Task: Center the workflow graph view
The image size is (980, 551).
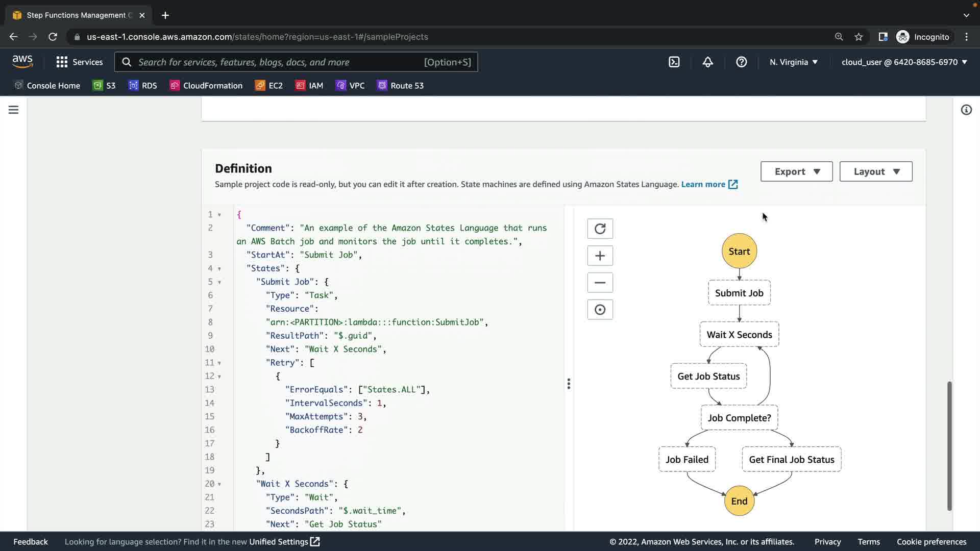Action: click(600, 310)
